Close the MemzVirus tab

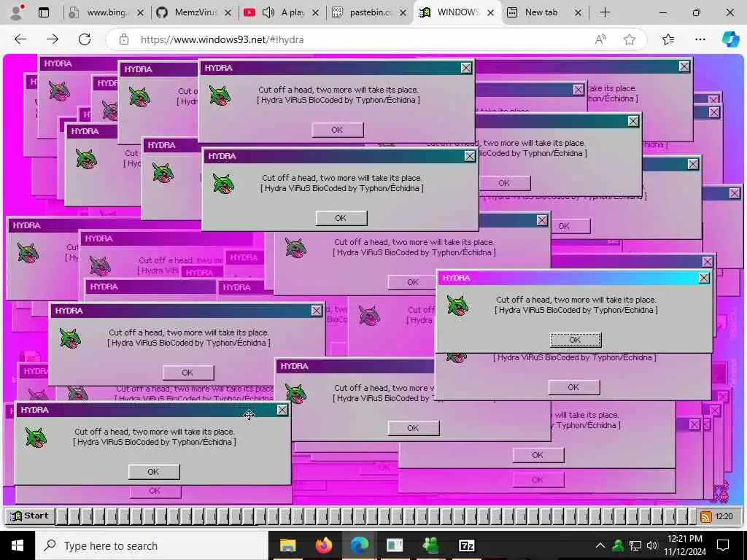228,13
